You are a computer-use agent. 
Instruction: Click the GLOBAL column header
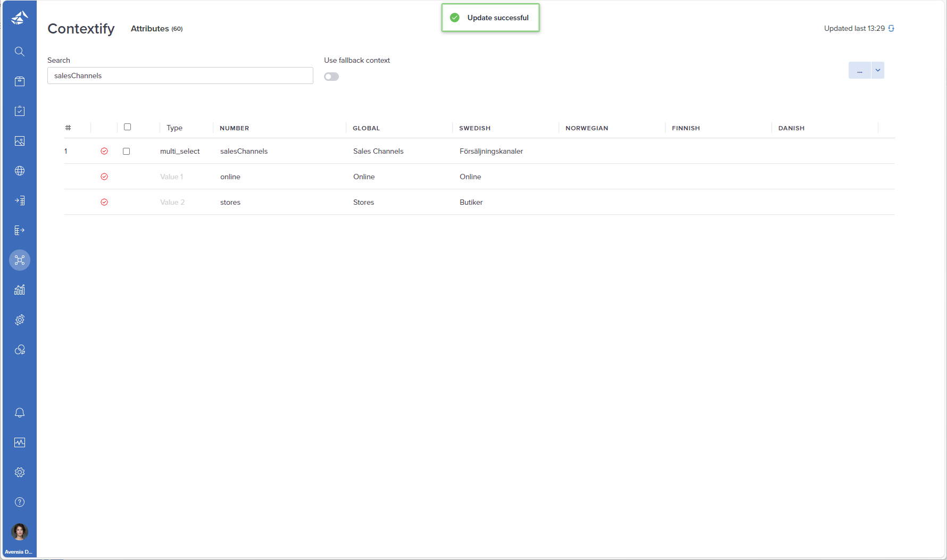coord(366,128)
